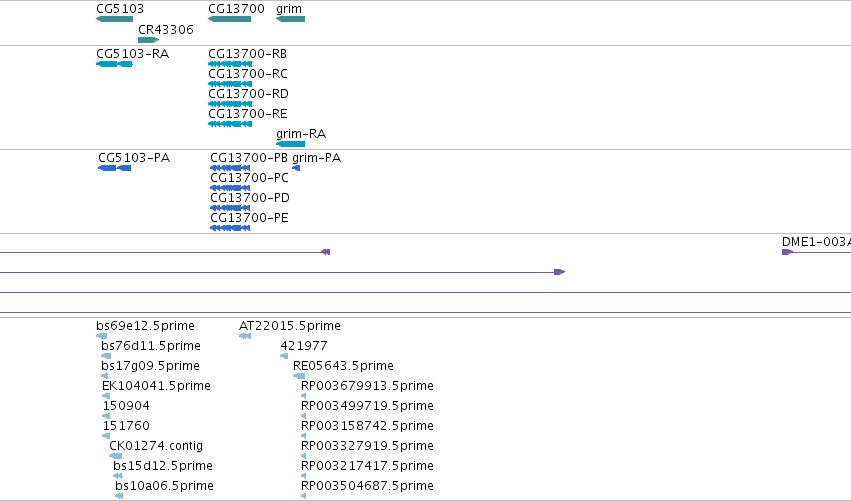Select the CG13700-PE protein label
This screenshot has width=851, height=501.
point(249,218)
